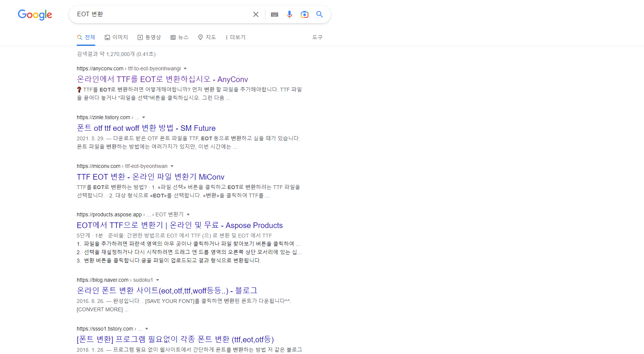Focus the 'EOT 변환' search field
Viewport: 644px width, 354px height.
(163, 14)
